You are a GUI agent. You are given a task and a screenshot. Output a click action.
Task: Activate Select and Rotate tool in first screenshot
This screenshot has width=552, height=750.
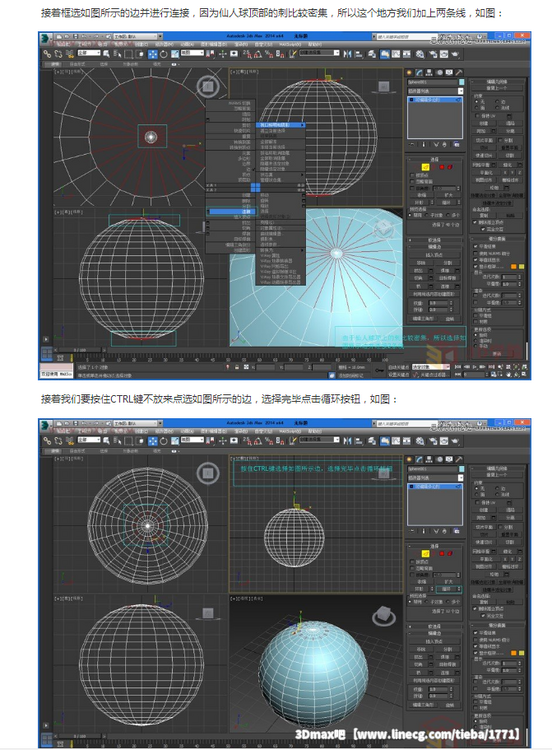[164, 54]
